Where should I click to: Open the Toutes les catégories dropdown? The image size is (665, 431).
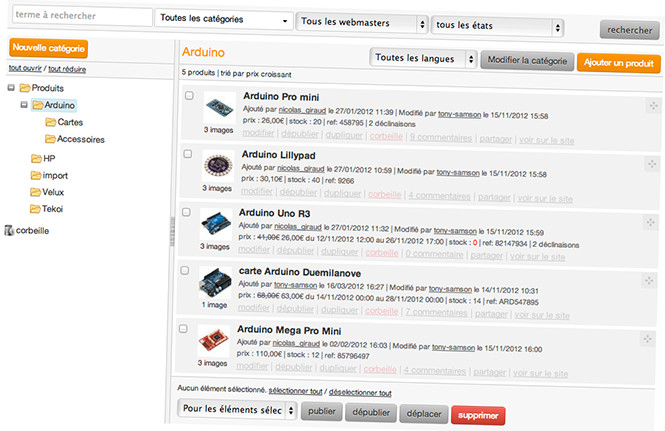click(x=224, y=20)
